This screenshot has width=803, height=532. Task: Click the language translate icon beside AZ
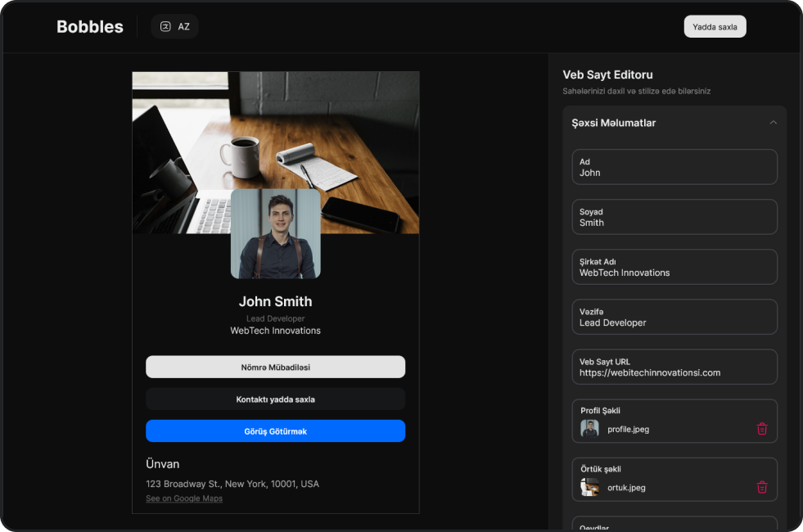point(165,27)
